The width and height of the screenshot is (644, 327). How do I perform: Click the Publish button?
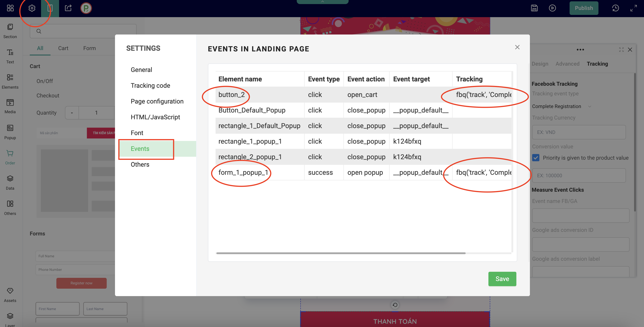point(584,8)
